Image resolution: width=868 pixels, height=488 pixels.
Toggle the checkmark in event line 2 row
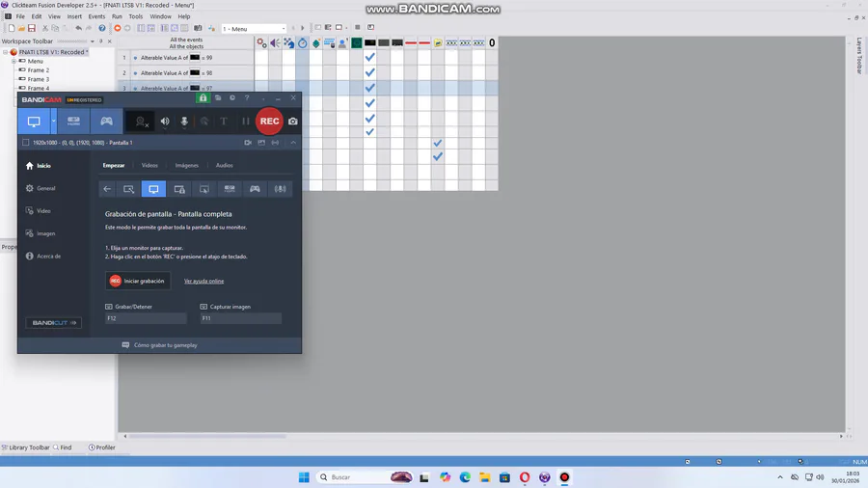click(x=369, y=72)
